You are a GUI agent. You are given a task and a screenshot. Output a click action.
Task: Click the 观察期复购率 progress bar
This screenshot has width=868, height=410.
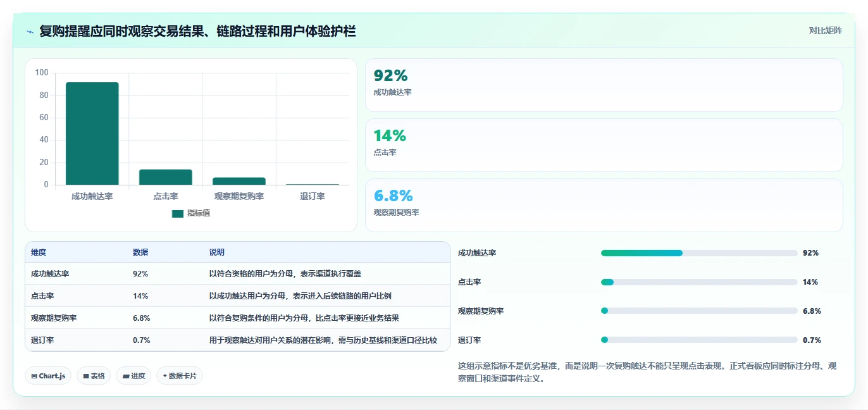coord(699,311)
